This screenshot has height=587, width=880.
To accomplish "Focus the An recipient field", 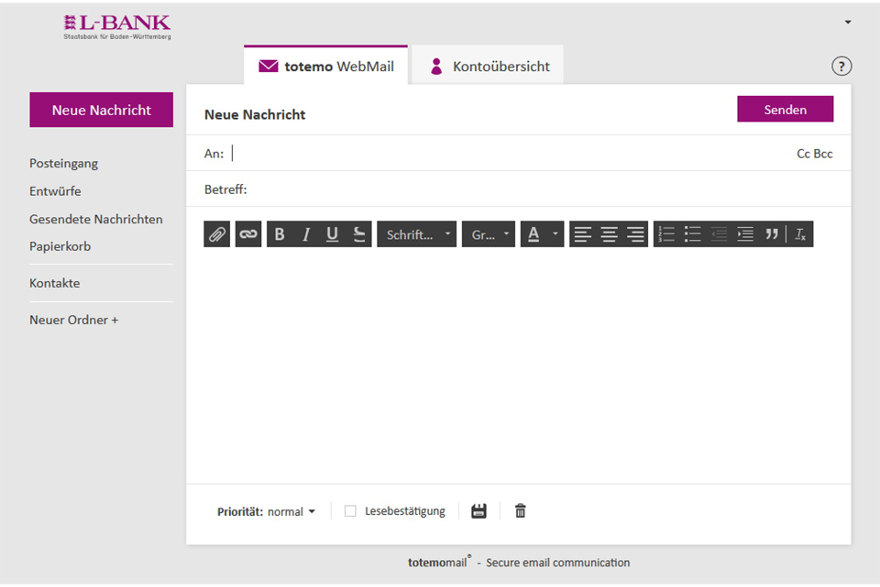I will pos(511,153).
